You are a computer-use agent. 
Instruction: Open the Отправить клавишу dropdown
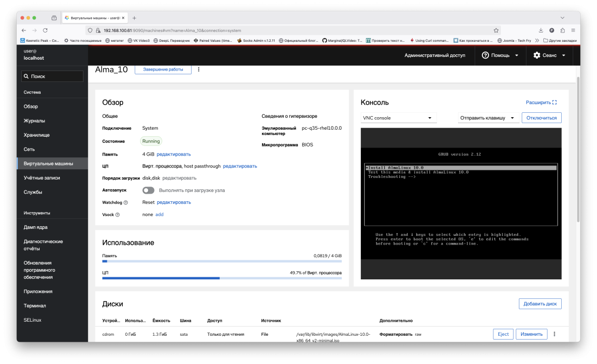tap(487, 118)
